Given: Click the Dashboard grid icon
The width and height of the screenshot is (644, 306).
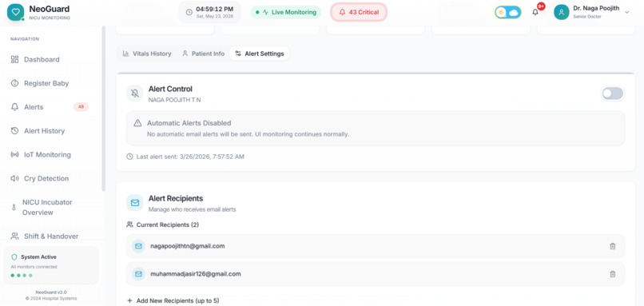Looking at the screenshot, I should 15,60.
